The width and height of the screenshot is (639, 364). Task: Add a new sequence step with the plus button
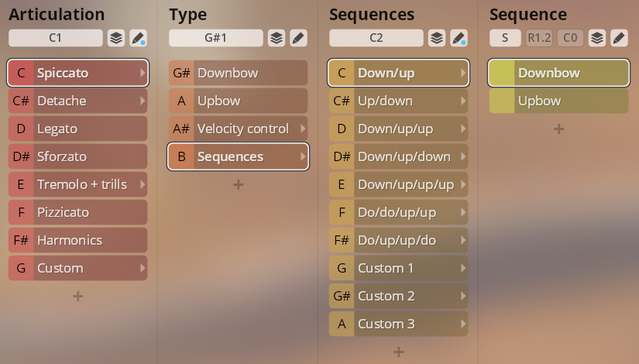click(558, 129)
